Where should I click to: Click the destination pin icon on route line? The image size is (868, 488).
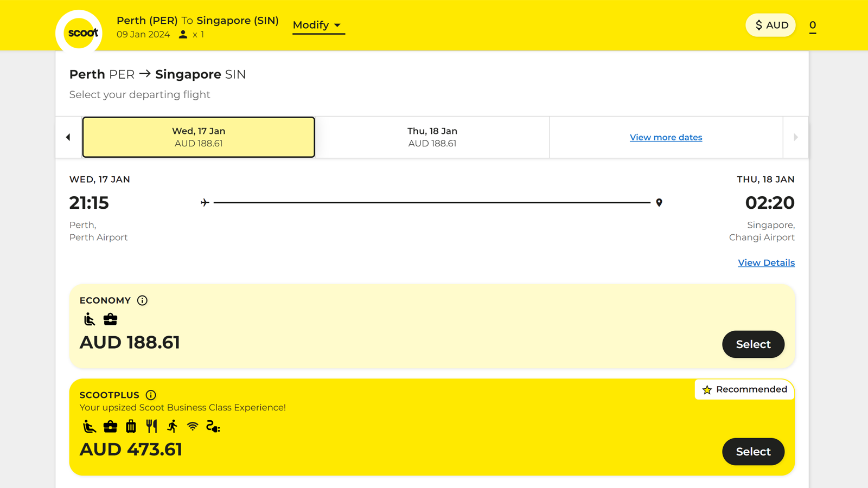pos(659,203)
